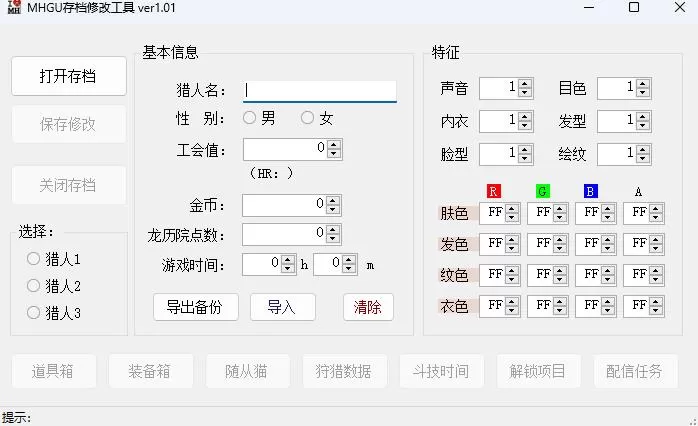This screenshot has height=426, width=698.
Task: Click the 绘纹 spinner field
Action: (x=624, y=154)
